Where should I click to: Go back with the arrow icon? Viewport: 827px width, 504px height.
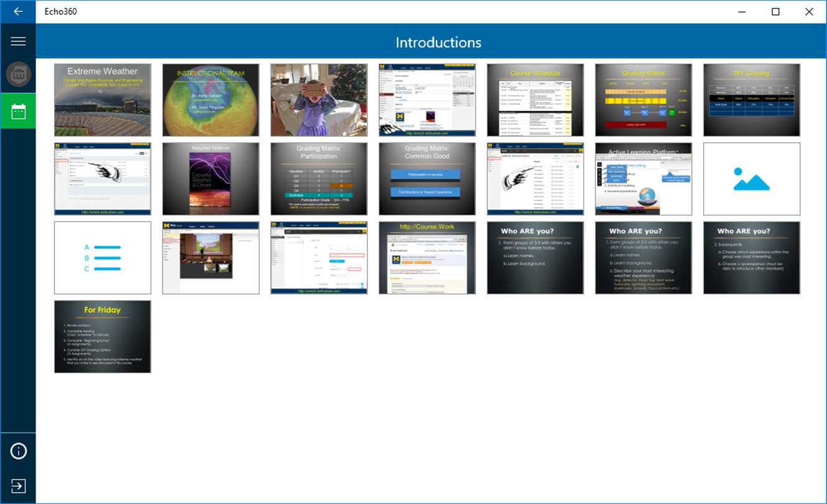18,12
